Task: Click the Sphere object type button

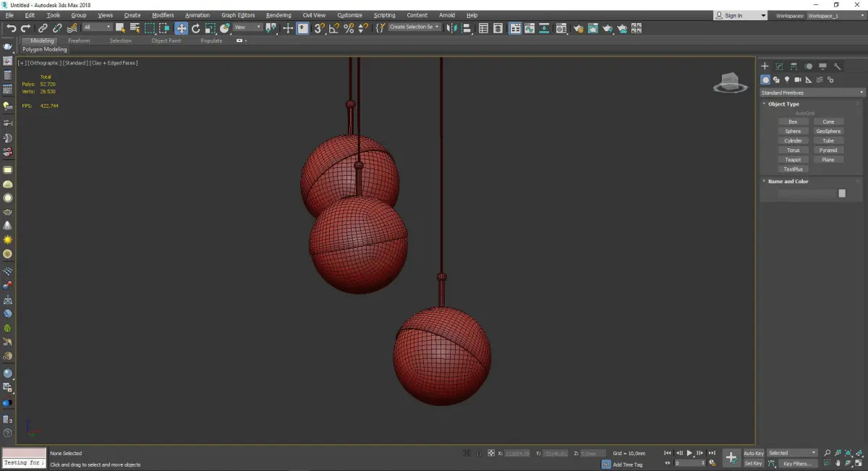Action: coord(793,132)
